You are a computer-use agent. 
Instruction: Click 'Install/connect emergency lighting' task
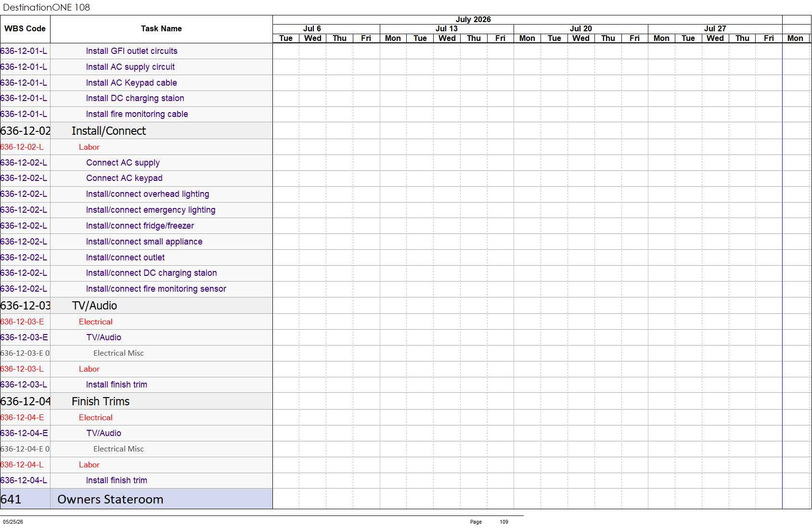pyautogui.click(x=151, y=210)
